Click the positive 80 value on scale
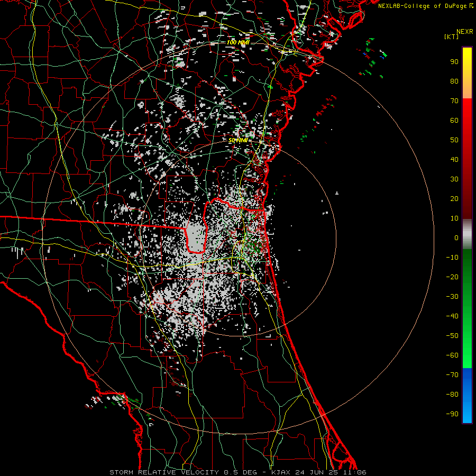The image size is (476, 476). tap(454, 81)
